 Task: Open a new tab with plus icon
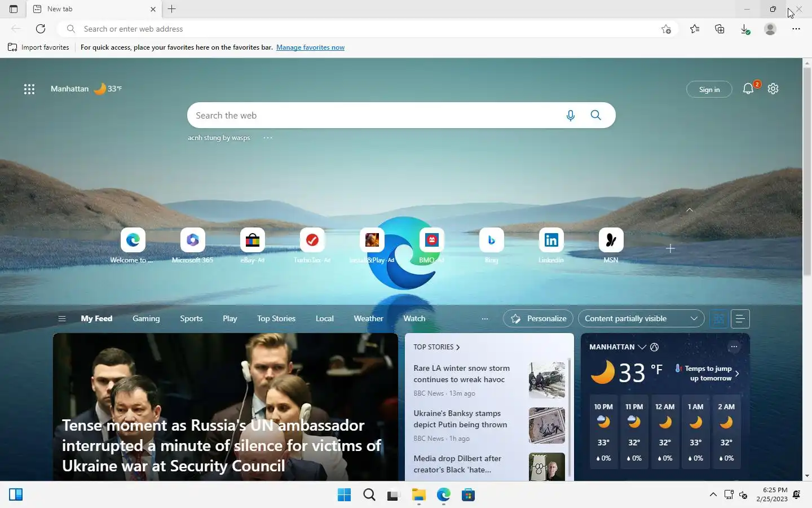tap(172, 9)
